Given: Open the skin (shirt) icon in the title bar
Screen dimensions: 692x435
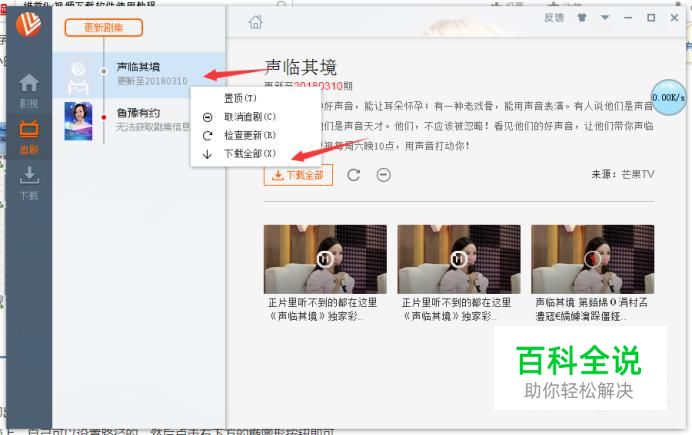Looking at the screenshot, I should click(x=582, y=18).
